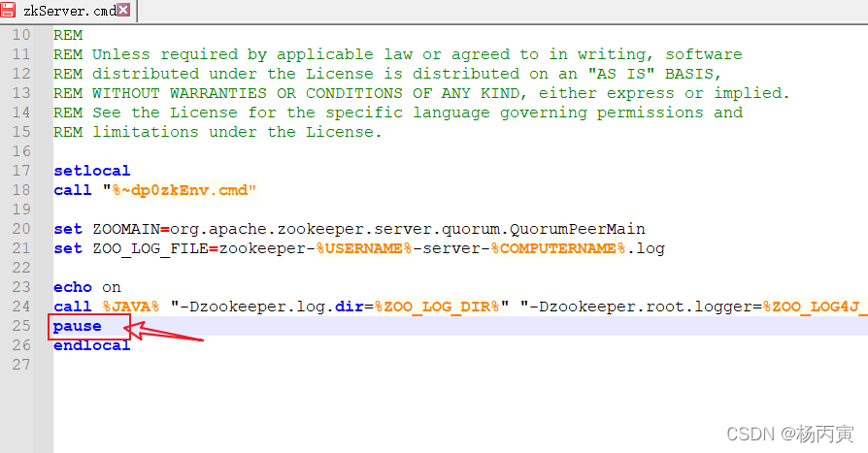Click the "%~dp0zkEnv.cmd" string on line 18

180,190
